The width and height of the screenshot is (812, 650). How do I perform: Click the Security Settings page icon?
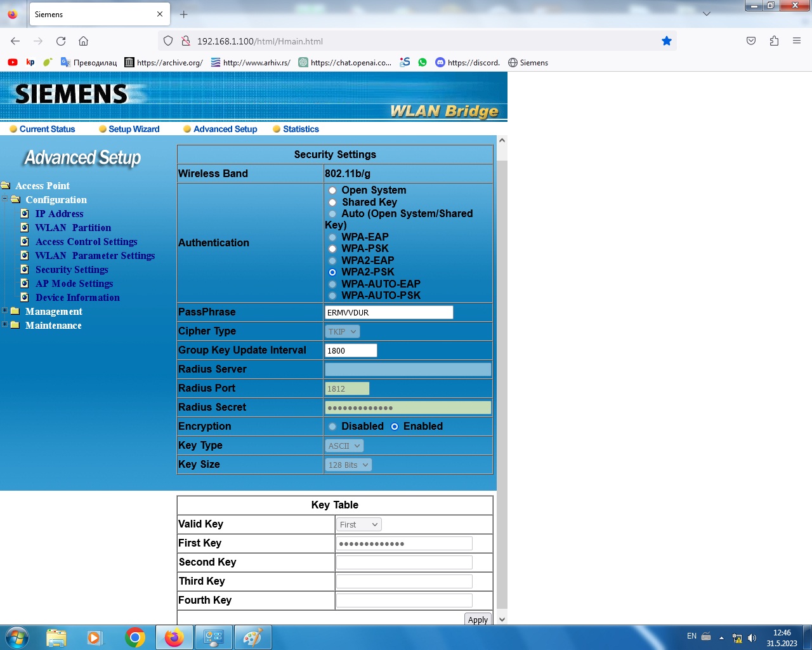click(x=25, y=270)
